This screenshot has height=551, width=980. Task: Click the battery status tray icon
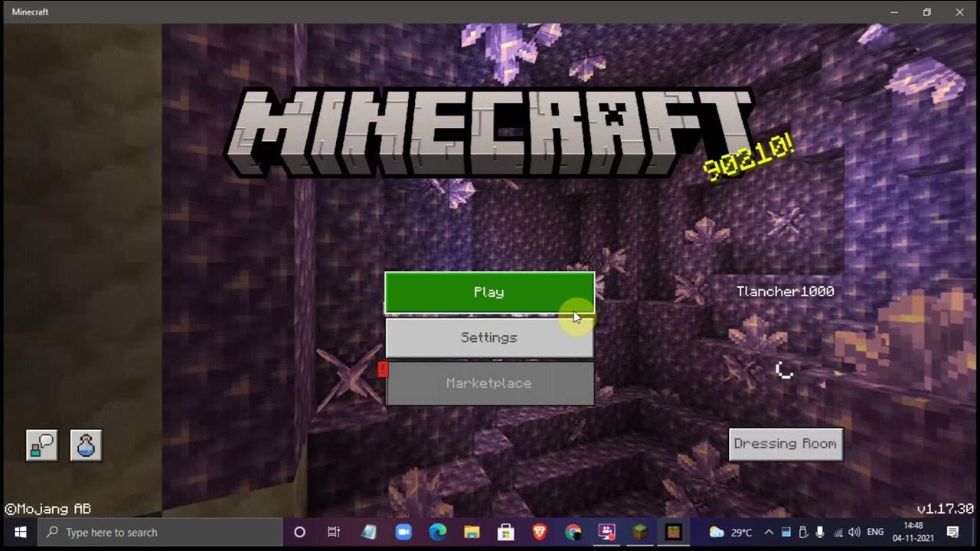[786, 532]
